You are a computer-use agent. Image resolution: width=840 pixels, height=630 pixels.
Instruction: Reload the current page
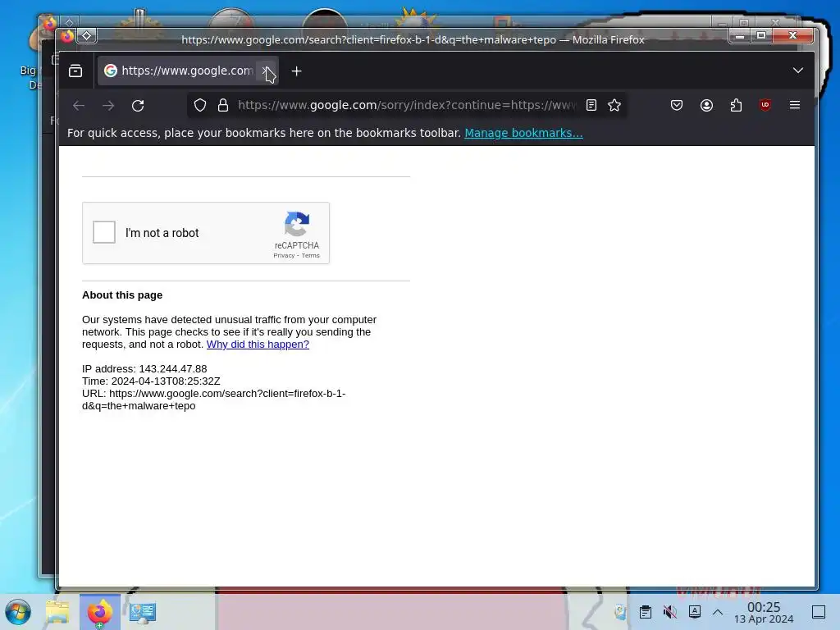pos(138,106)
